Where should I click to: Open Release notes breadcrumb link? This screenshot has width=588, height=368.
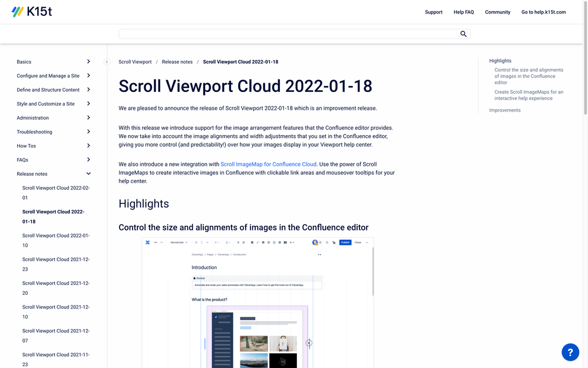pyautogui.click(x=177, y=62)
